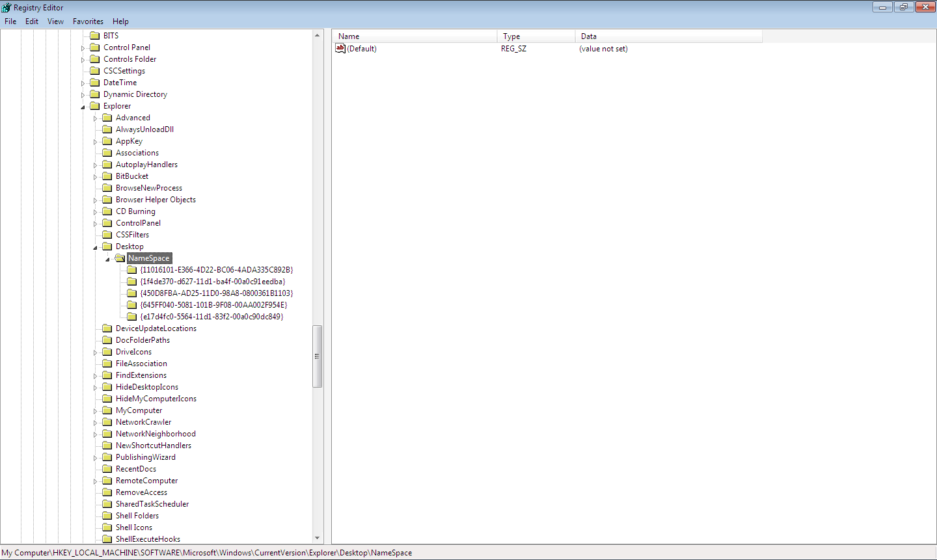The image size is (937, 560).
Task: Click the Dynamic Directory folder icon
Action: click(94, 94)
